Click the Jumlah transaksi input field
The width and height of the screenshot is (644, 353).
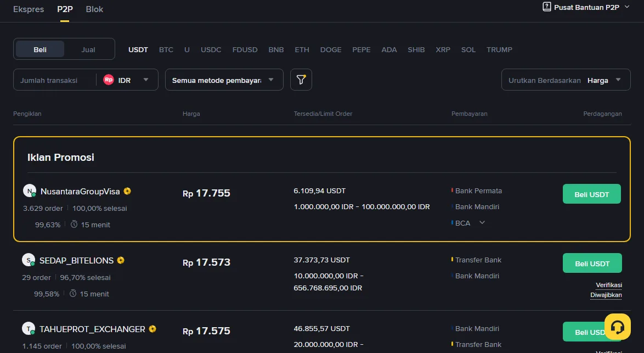coord(55,80)
